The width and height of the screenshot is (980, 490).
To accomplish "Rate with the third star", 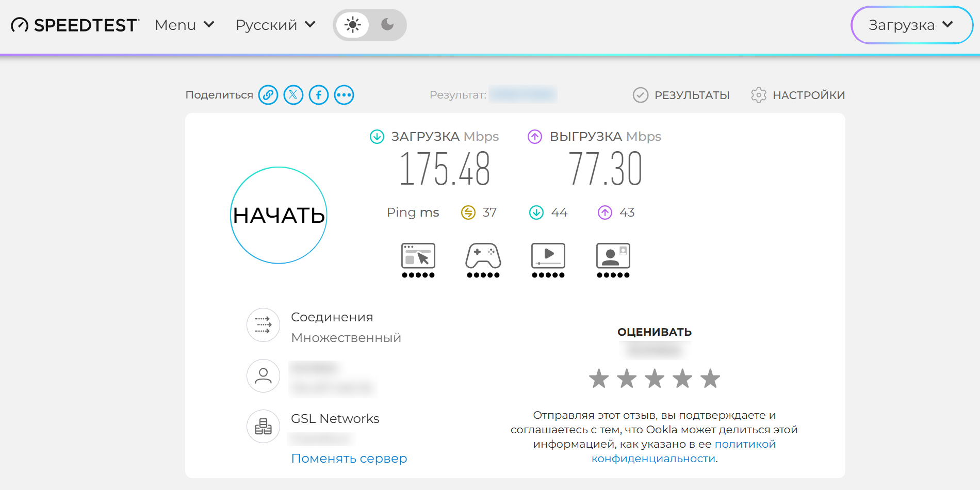I will pyautogui.click(x=655, y=379).
